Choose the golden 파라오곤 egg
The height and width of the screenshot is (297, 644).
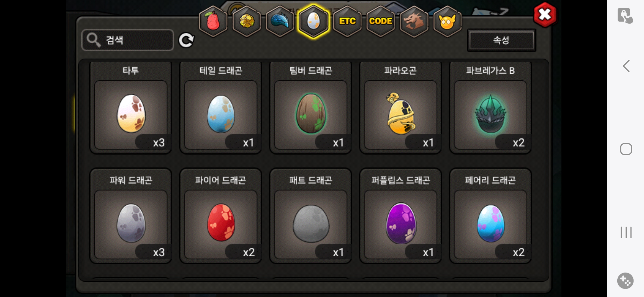click(x=401, y=108)
